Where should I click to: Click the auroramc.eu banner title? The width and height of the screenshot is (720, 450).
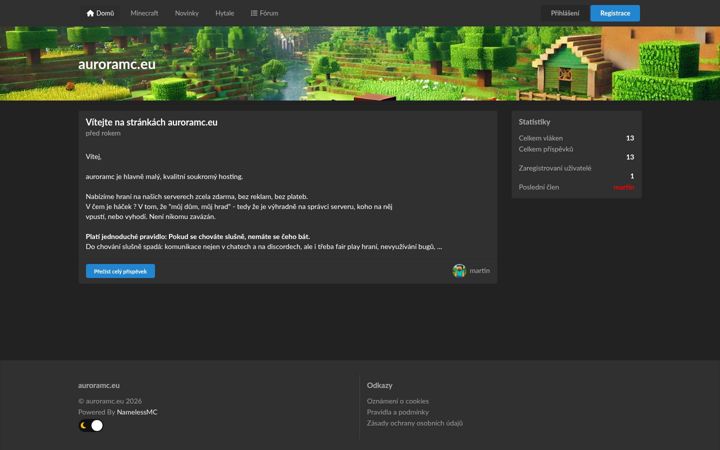(117, 64)
